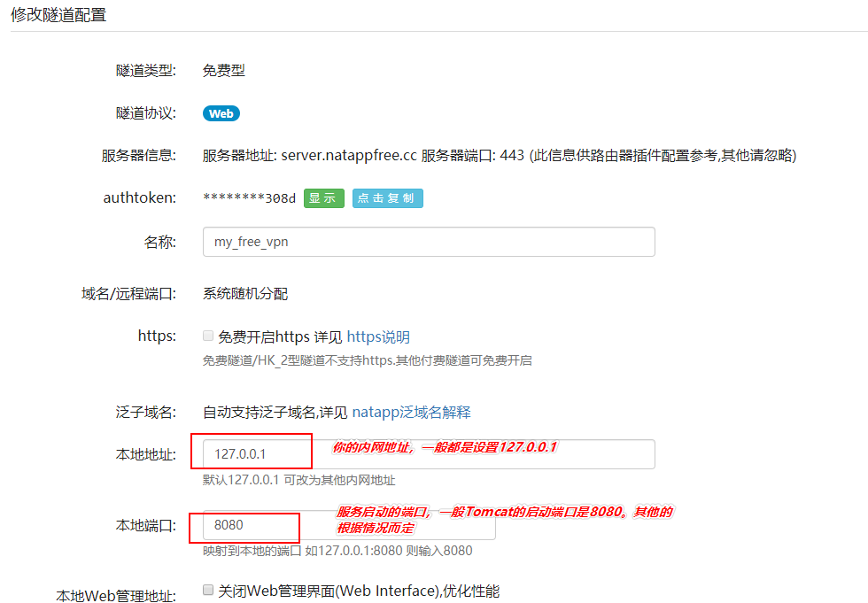Open the natapp泛域名解释 link
The image size is (868, 603).
point(411,412)
